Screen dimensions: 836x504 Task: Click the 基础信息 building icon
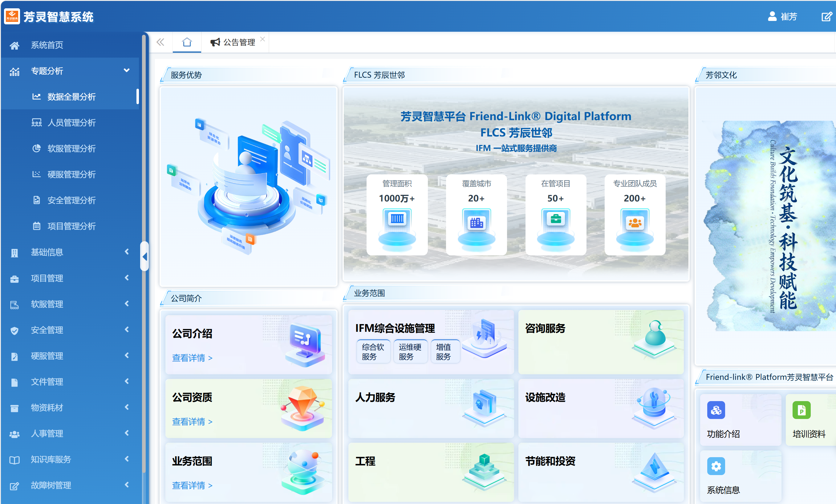point(14,253)
